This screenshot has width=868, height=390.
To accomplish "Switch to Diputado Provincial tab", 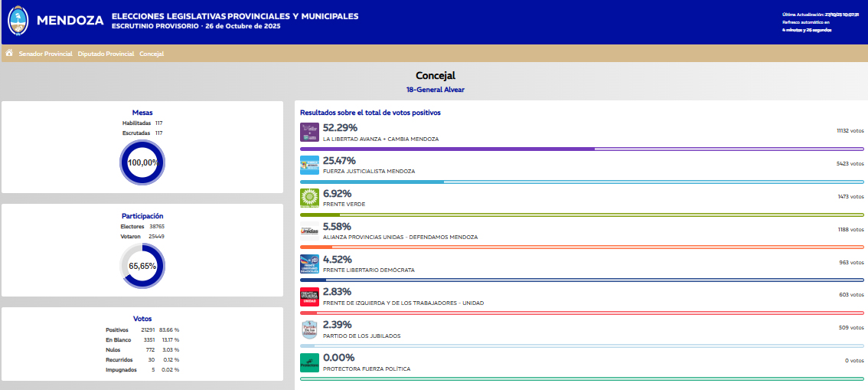I will coord(106,54).
